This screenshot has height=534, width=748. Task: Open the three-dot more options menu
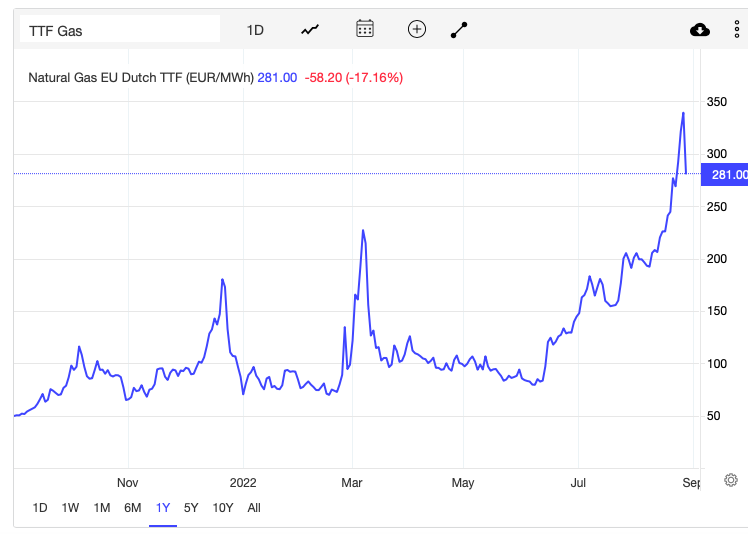point(737,30)
